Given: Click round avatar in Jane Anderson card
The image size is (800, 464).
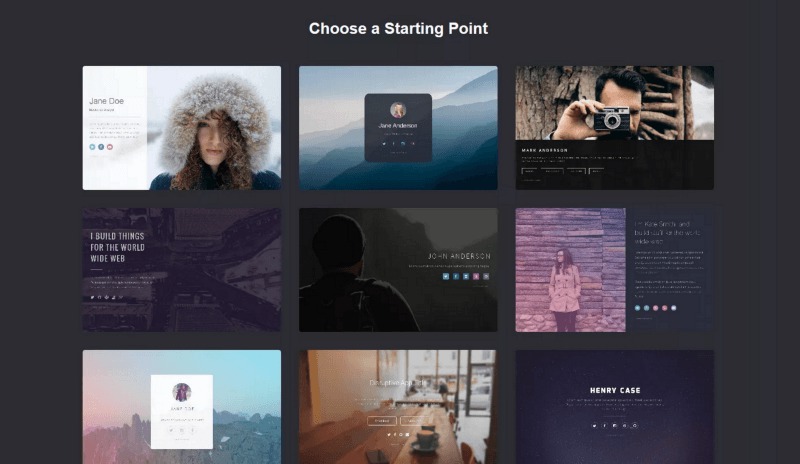Looking at the screenshot, I should (398, 110).
